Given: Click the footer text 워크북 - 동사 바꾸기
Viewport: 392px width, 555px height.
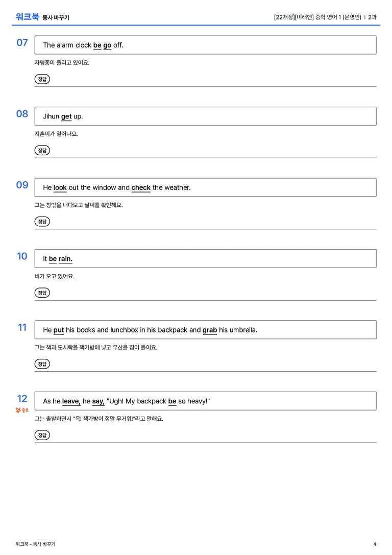Looking at the screenshot, I should coord(35,544).
